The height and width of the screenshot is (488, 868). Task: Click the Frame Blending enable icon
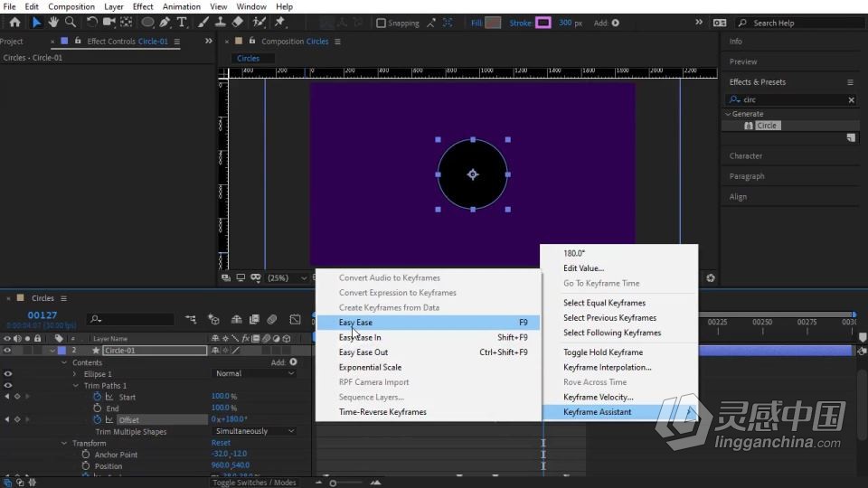[x=254, y=319]
